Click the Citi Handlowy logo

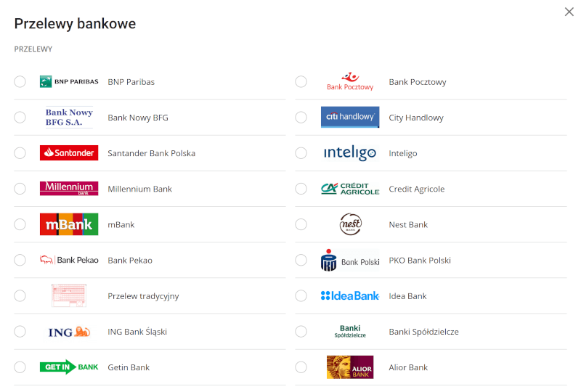350,118
